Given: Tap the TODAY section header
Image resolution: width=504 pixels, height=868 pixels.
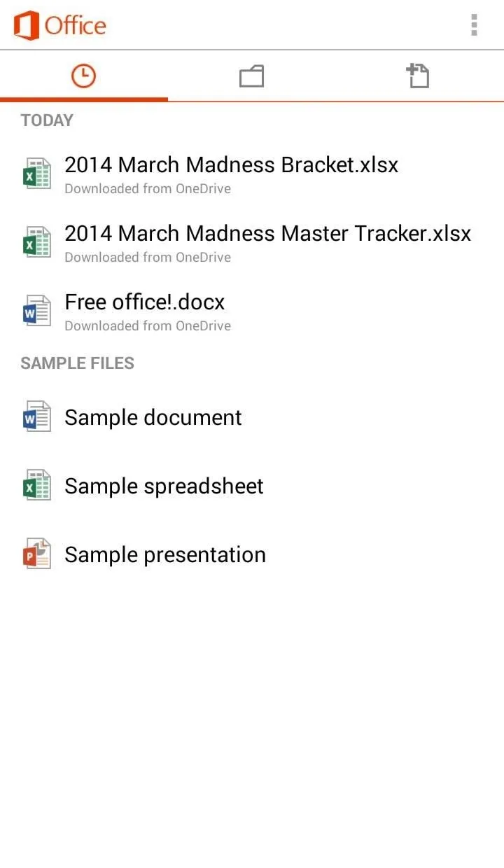Looking at the screenshot, I should click(47, 120).
